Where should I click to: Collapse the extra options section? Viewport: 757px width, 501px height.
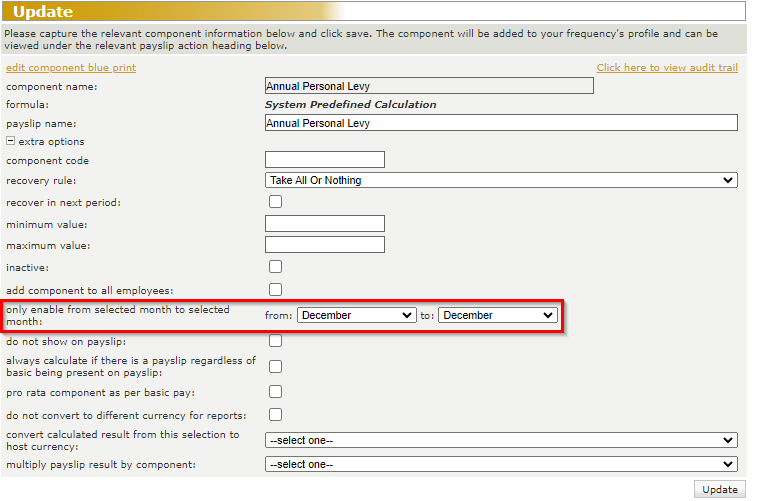(x=11, y=142)
